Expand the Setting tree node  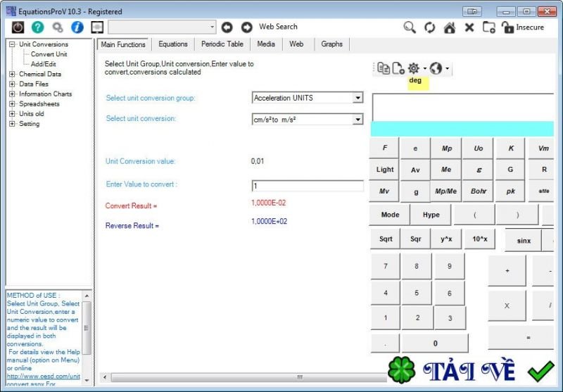coord(12,123)
